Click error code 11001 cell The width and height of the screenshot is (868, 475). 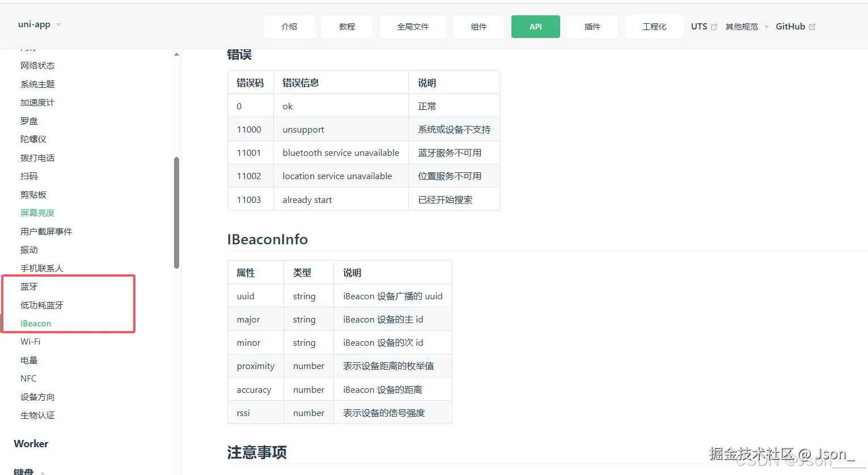(251, 152)
